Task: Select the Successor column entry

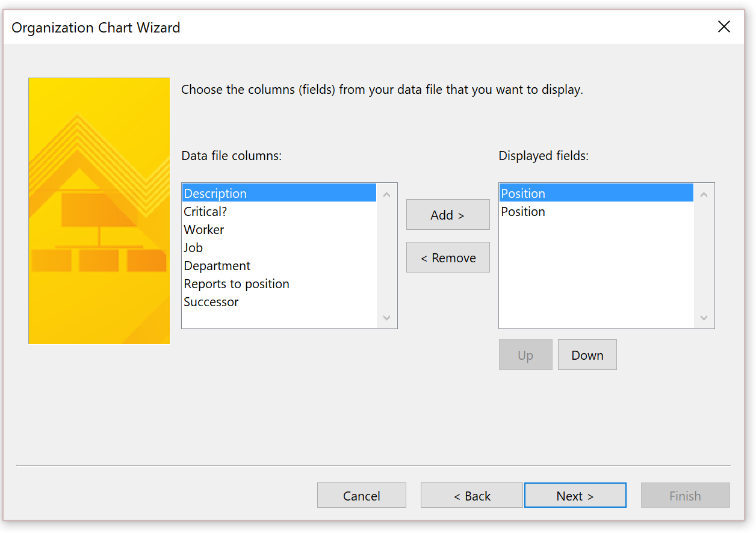Action: (279, 301)
